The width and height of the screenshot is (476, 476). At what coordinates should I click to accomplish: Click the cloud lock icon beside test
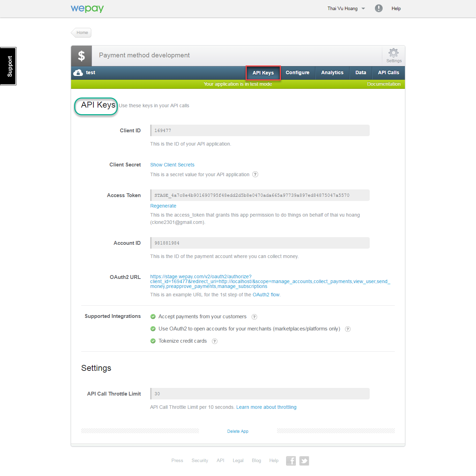point(78,72)
